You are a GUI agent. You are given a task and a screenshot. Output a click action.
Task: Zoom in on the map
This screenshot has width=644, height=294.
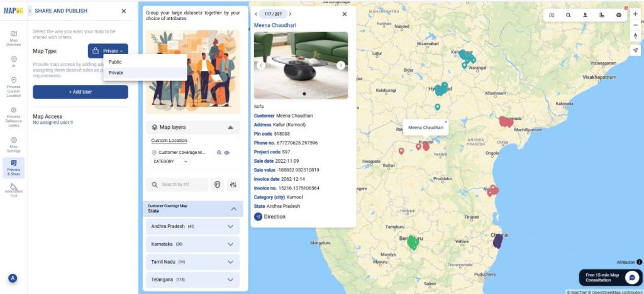coord(635,14)
